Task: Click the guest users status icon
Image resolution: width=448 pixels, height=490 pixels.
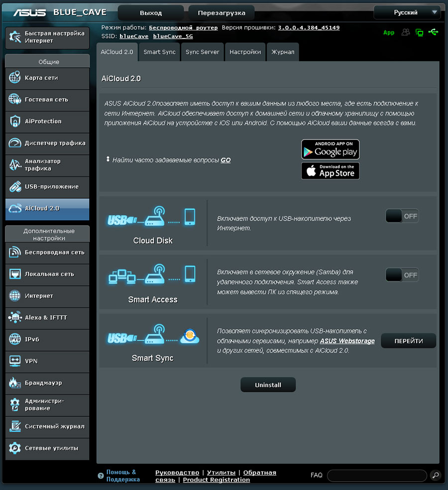Action: pyautogui.click(x=406, y=32)
